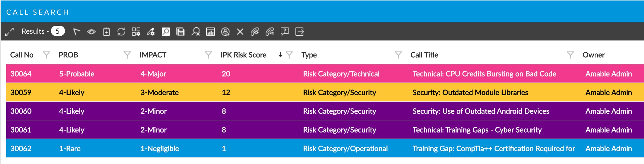The width and height of the screenshot is (644, 164).
Task: Sort by the IMPACT column header
Action: [x=153, y=55]
